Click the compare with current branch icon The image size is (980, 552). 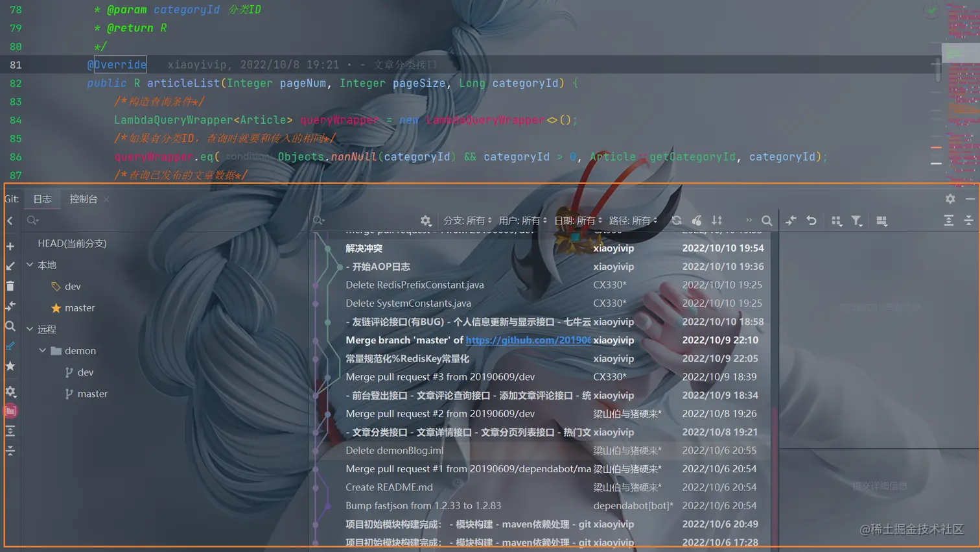point(10,306)
